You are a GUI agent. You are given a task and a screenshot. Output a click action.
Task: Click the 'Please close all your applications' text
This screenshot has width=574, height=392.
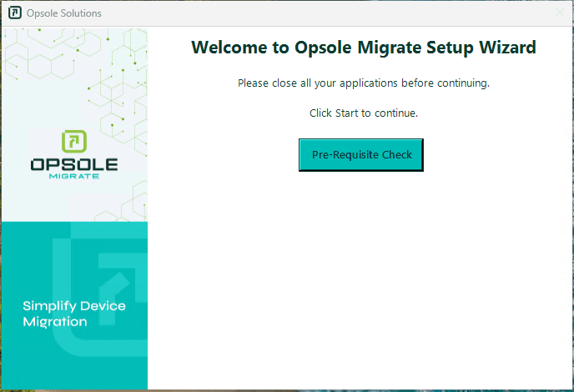[x=363, y=83]
